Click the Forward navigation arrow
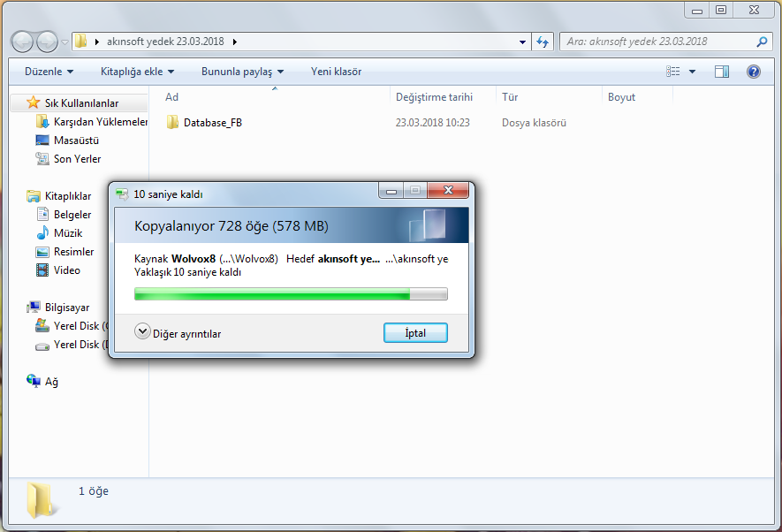The image size is (782, 532). pyautogui.click(x=47, y=42)
